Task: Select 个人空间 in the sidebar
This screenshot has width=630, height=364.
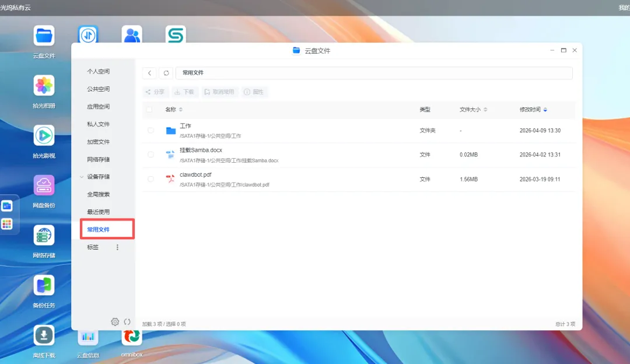Action: coord(99,71)
